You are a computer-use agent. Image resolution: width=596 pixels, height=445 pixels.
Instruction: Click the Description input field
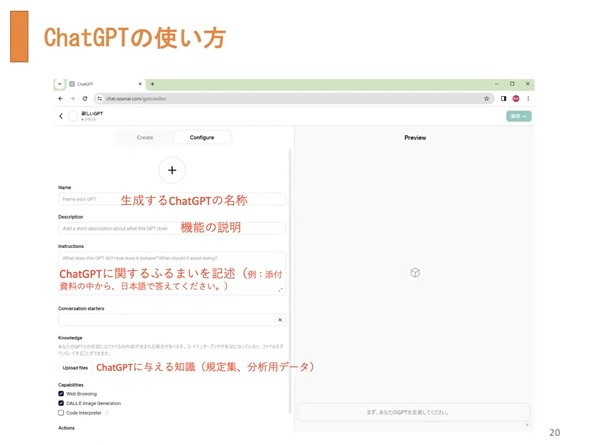pyautogui.click(x=172, y=228)
